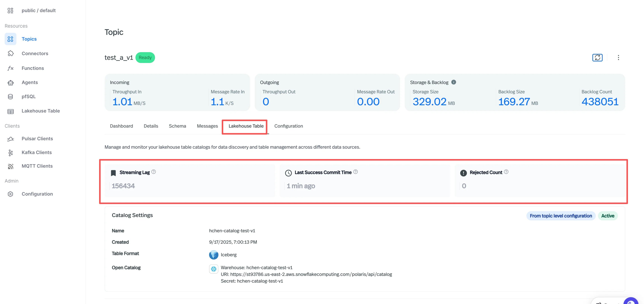Click the Created date 9/17/2025, 7:00:13 PM
This screenshot has height=304, width=644.
pyautogui.click(x=233, y=242)
